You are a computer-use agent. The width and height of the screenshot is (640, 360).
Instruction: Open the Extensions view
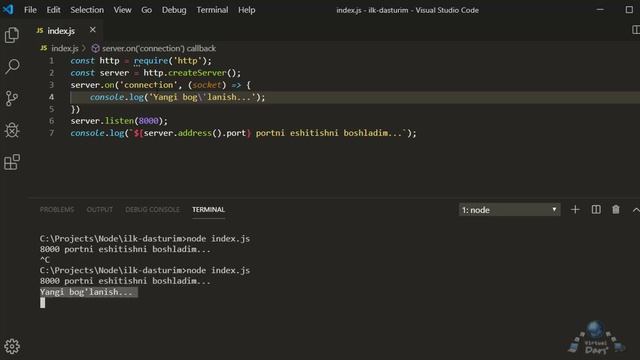tap(12, 162)
